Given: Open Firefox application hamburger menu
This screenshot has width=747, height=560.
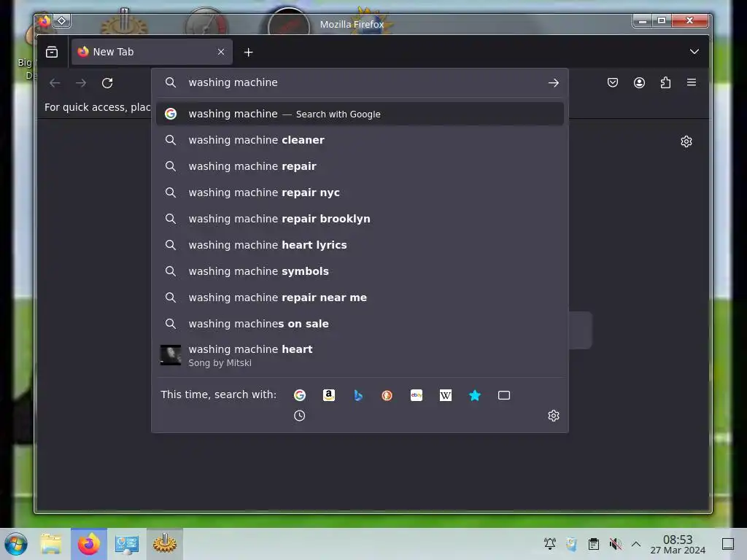Looking at the screenshot, I should pyautogui.click(x=692, y=82).
